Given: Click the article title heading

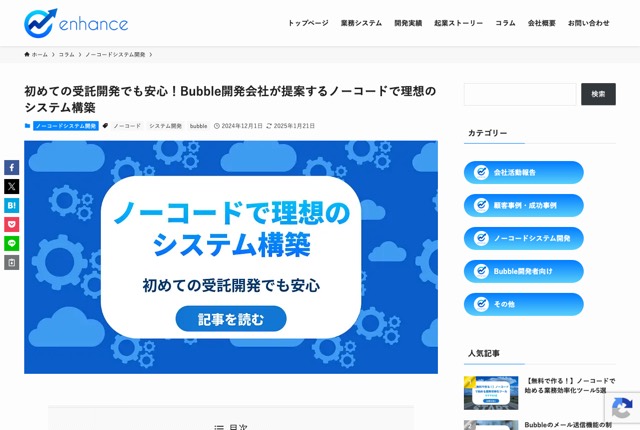Looking at the screenshot, I should pyautogui.click(x=230, y=99).
